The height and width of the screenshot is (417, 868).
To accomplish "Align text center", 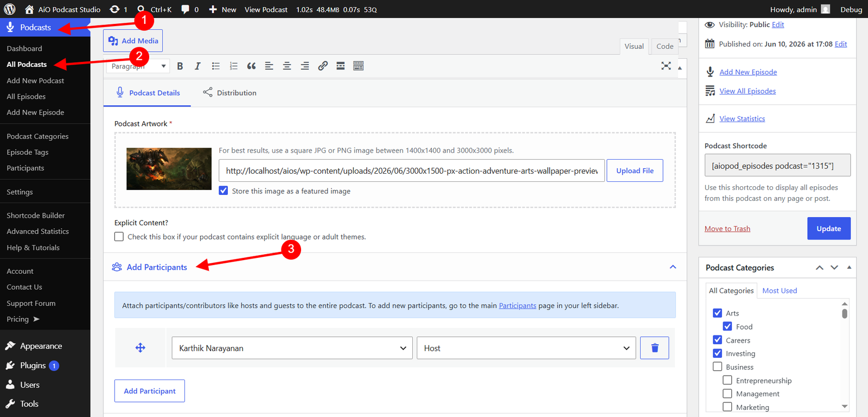I will pyautogui.click(x=287, y=66).
